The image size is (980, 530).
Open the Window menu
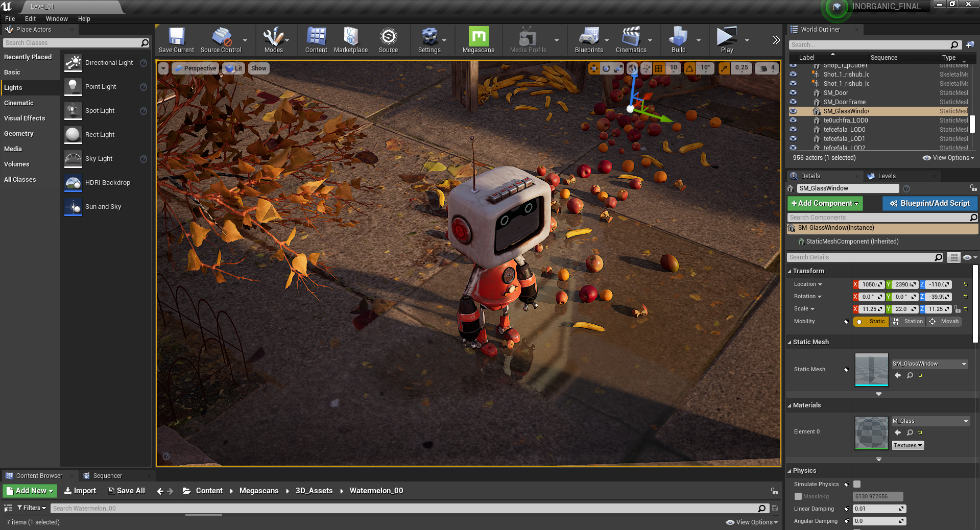[x=57, y=19]
